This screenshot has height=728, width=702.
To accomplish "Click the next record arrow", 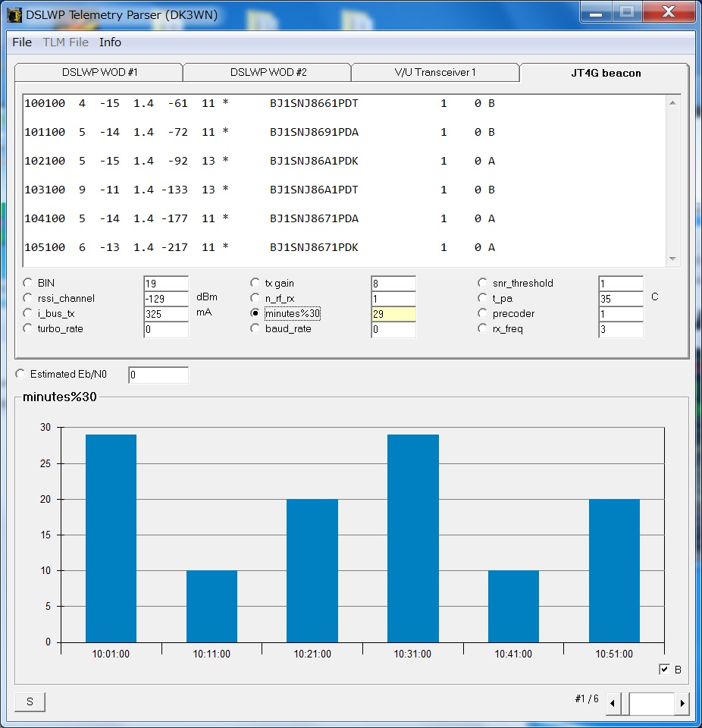I will [x=682, y=703].
